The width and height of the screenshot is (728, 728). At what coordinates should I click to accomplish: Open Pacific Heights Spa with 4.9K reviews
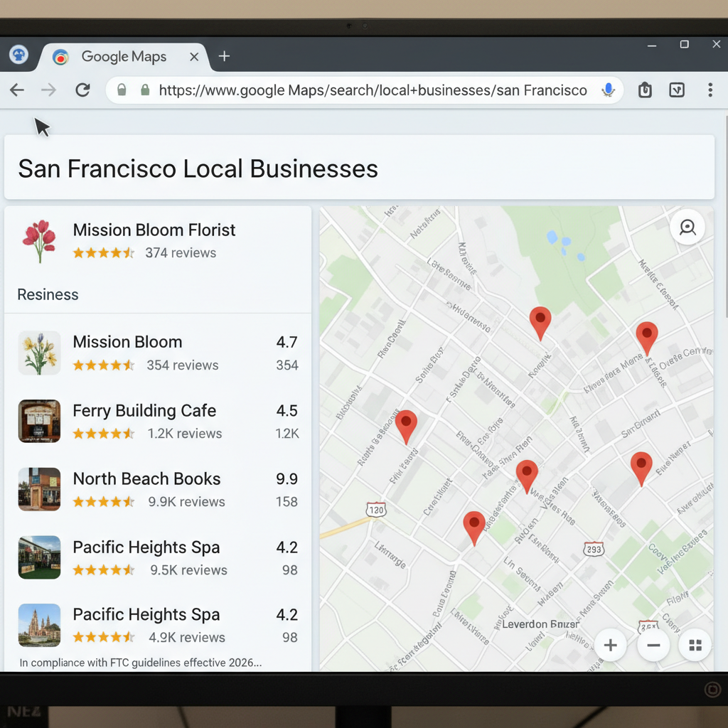tap(158, 625)
